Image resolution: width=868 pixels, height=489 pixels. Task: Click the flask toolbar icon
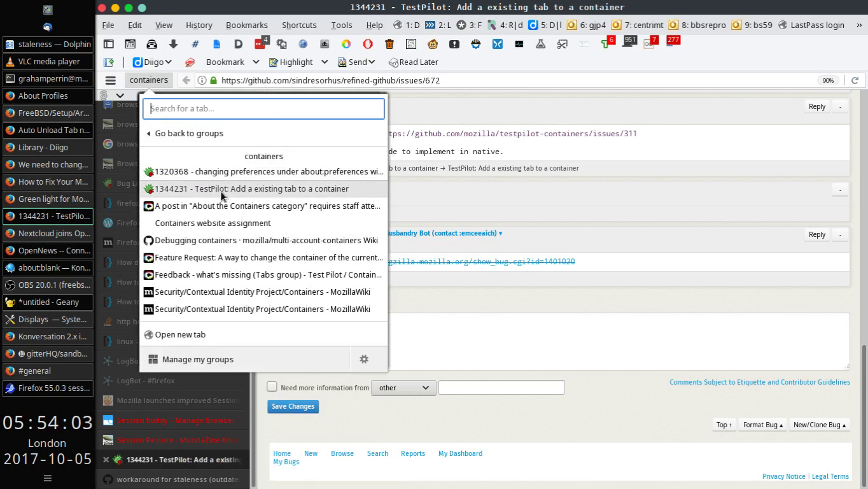coord(541,44)
